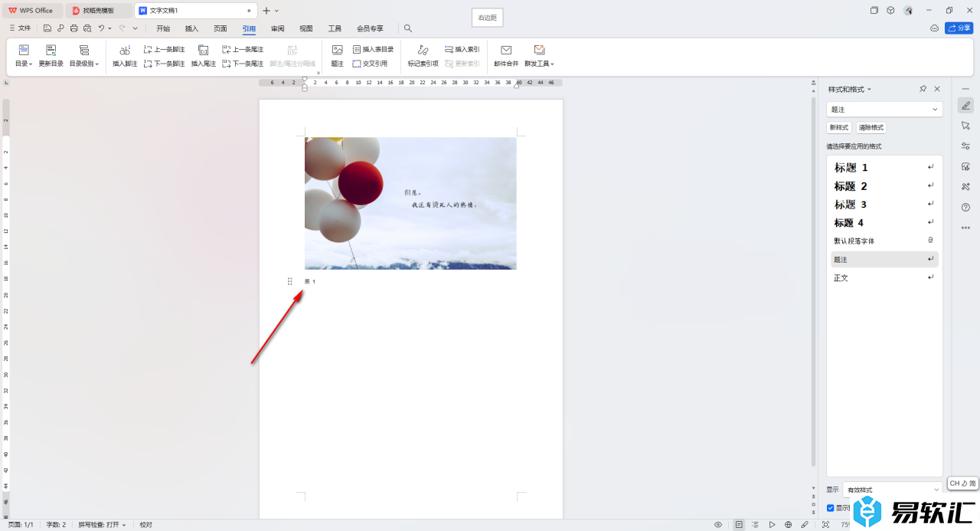Click the print icon in quick access toolbar
980x531 pixels.
pyautogui.click(x=74, y=28)
